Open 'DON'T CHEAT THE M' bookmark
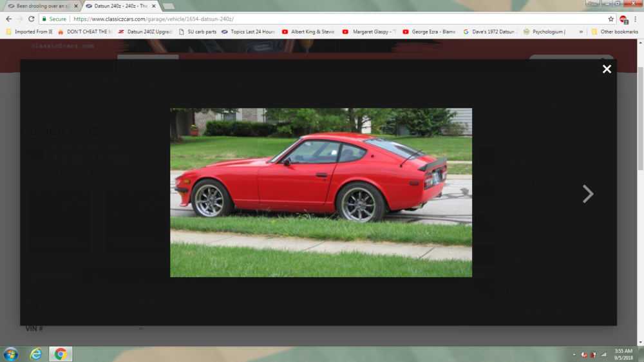Image resolution: width=644 pixels, height=362 pixels. (x=85, y=32)
